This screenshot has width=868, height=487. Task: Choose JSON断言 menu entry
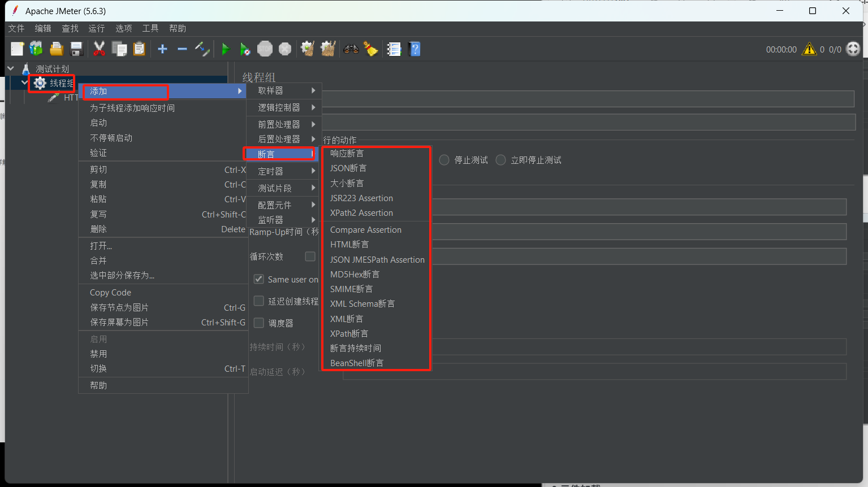pos(376,168)
